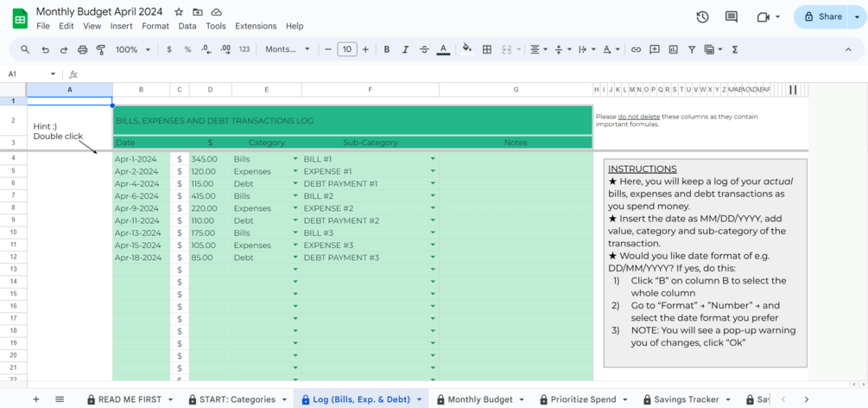The height and width of the screenshot is (408, 868).
Task: Decrease decimal places button
Action: 206,49
